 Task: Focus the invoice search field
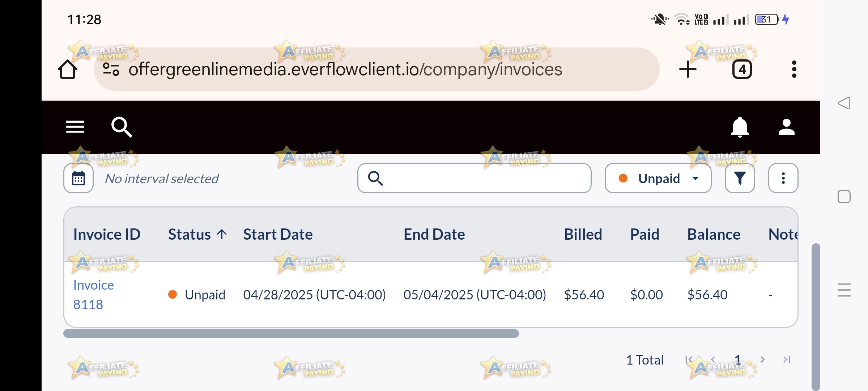(x=474, y=178)
